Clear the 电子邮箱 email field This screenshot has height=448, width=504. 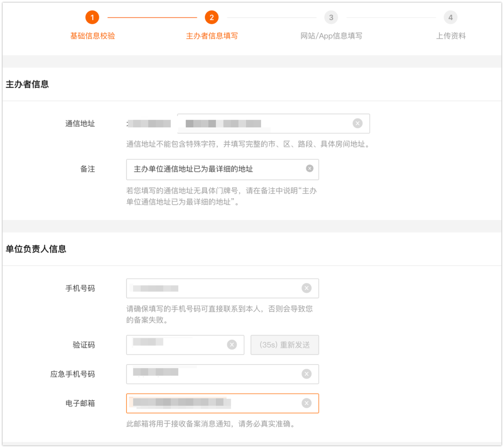point(306,403)
